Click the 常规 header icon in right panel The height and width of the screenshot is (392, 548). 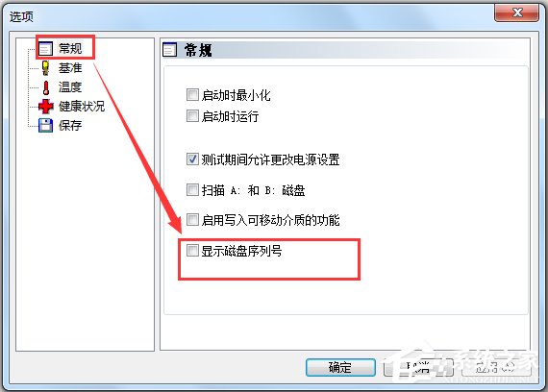point(170,49)
